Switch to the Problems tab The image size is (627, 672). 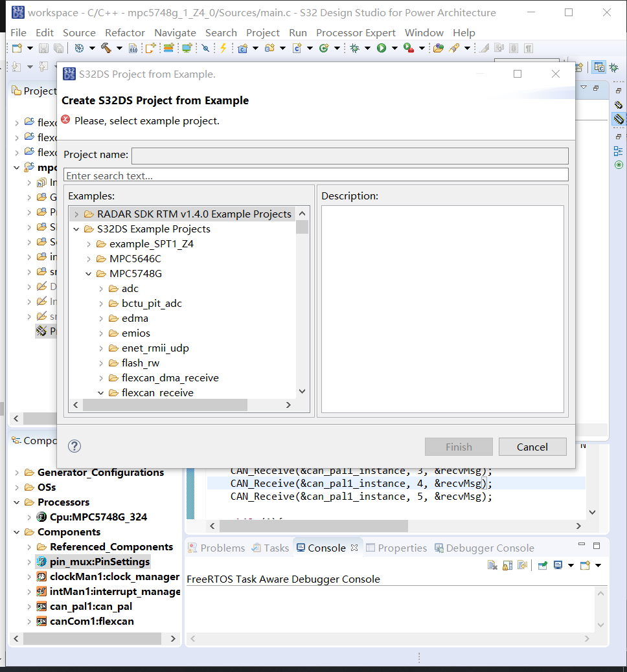(216, 548)
